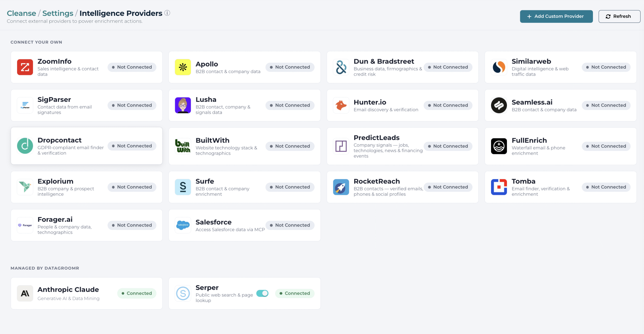Screen dimensions: 644x334
Task: Open the Settings breadcrumb link
Action: click(x=58, y=13)
